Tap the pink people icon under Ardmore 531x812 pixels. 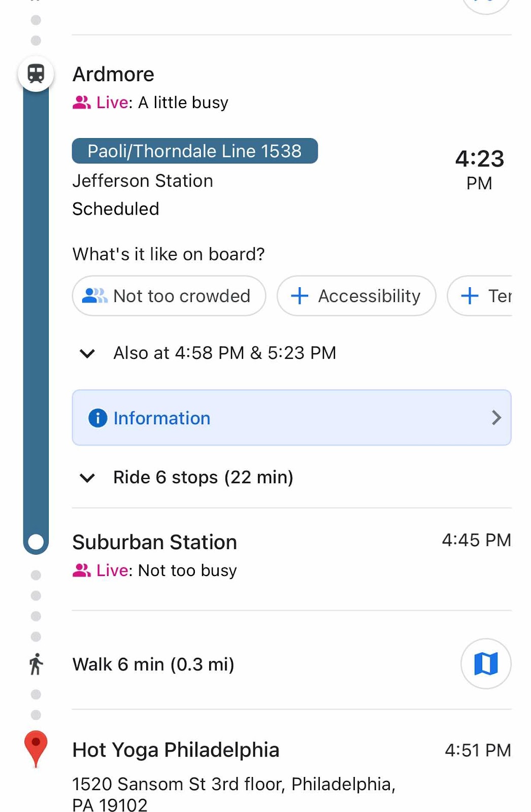[x=81, y=103]
